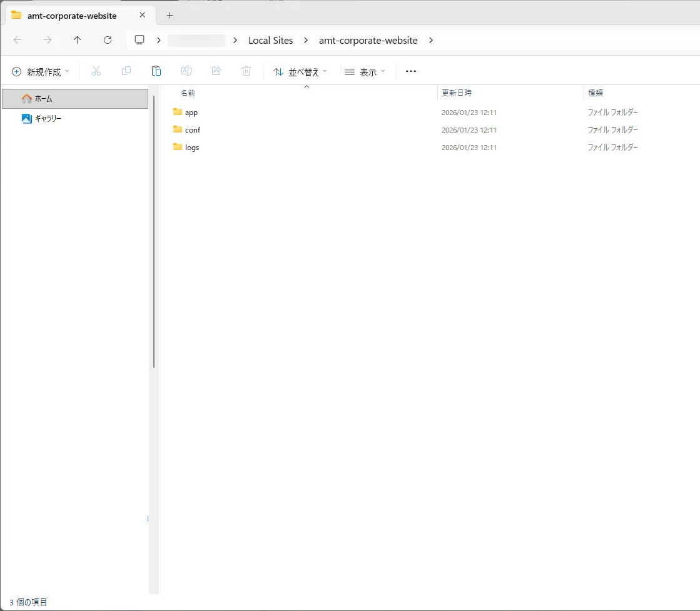Expand chevron after amt-corporate-website in path
700x611 pixels.
pyautogui.click(x=431, y=40)
